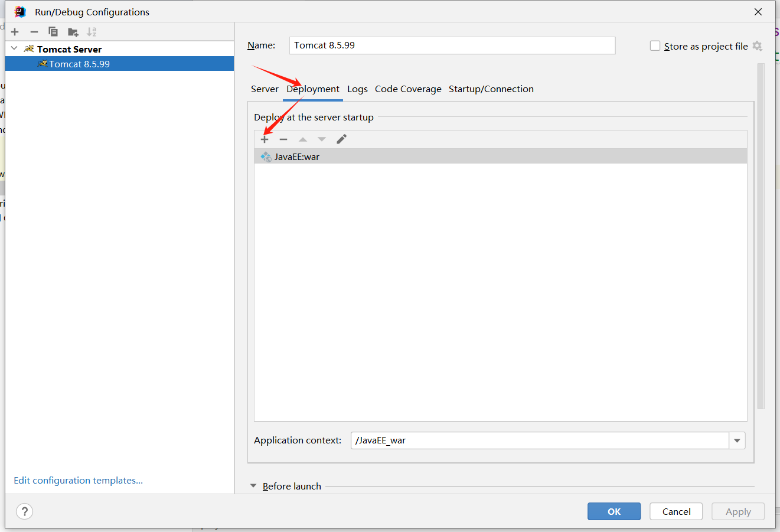Open Edit configuration templates link
The width and height of the screenshot is (780, 532).
pyautogui.click(x=78, y=481)
